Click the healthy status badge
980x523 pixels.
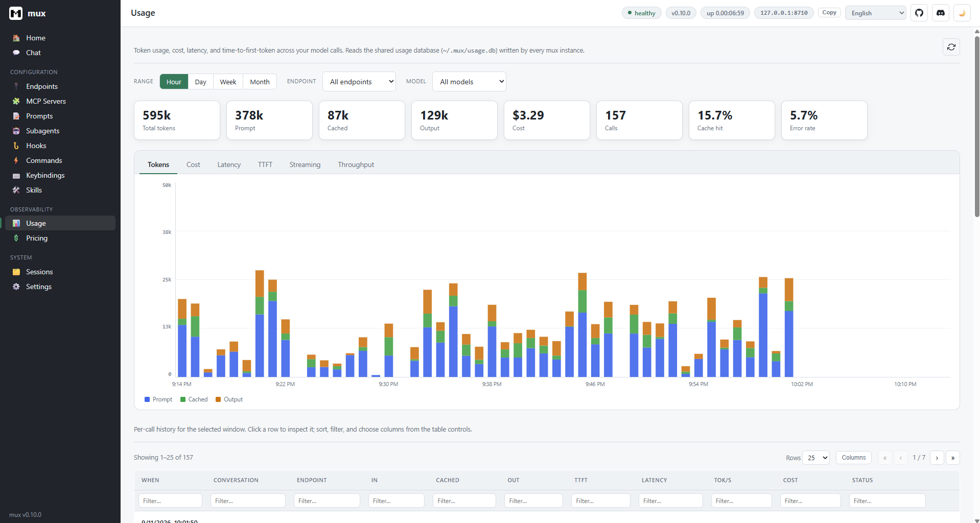pyautogui.click(x=642, y=13)
